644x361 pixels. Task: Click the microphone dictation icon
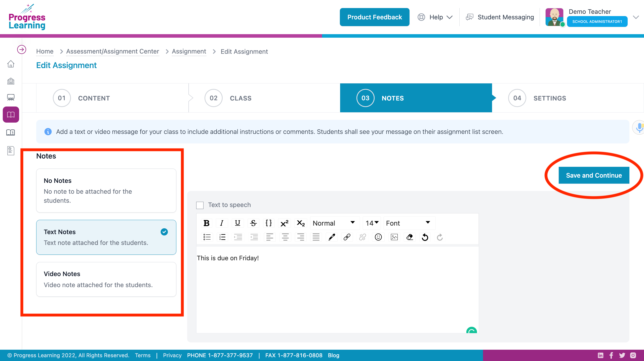click(639, 128)
